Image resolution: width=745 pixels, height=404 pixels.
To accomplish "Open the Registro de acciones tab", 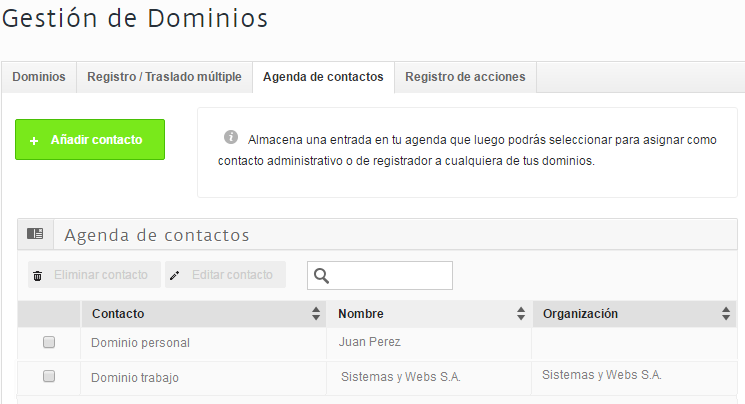I will point(465,77).
